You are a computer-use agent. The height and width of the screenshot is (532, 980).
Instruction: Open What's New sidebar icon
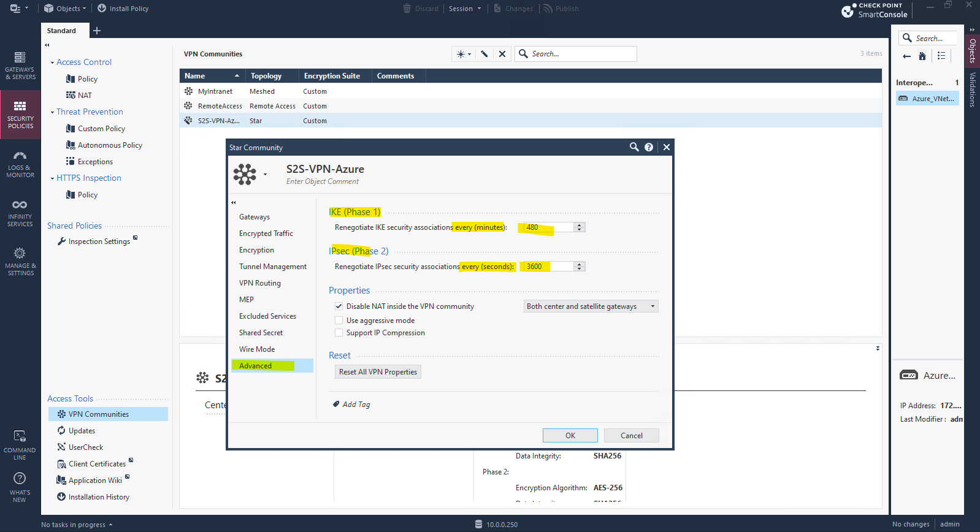tap(20, 487)
